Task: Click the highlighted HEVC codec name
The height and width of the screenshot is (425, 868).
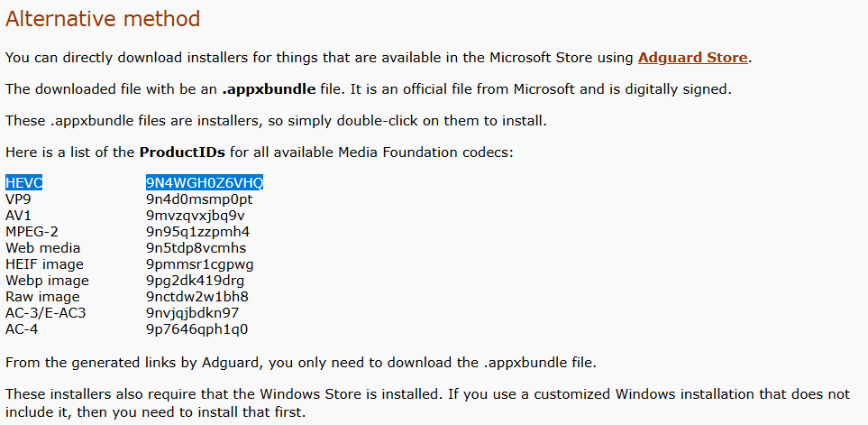Action: tap(23, 182)
